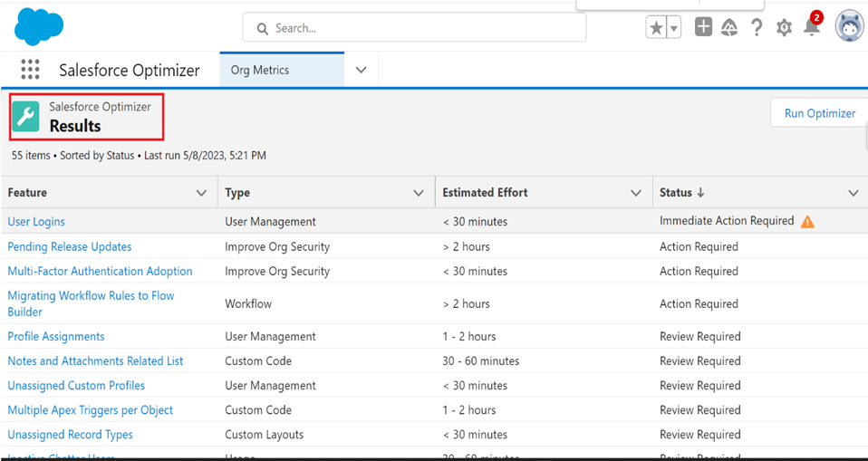Open the User Logins link
Viewport: 868px width, 461px height.
[x=36, y=221]
